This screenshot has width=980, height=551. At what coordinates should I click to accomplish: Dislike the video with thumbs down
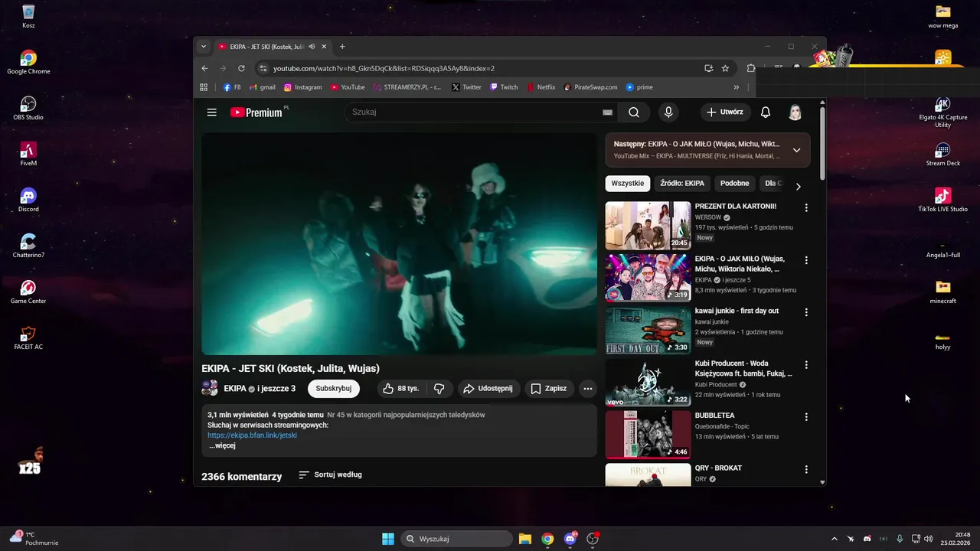pos(439,389)
